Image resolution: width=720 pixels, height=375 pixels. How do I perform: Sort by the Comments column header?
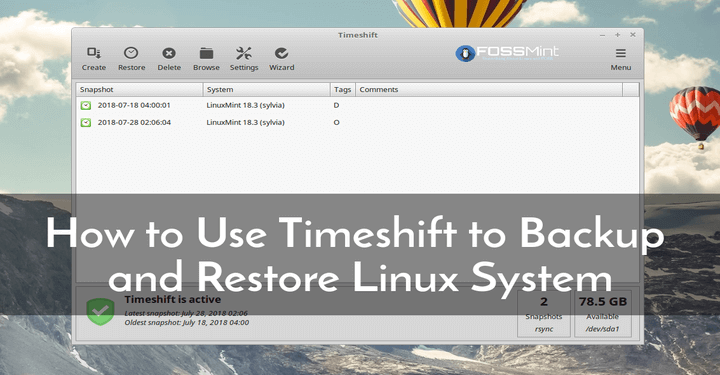489,90
